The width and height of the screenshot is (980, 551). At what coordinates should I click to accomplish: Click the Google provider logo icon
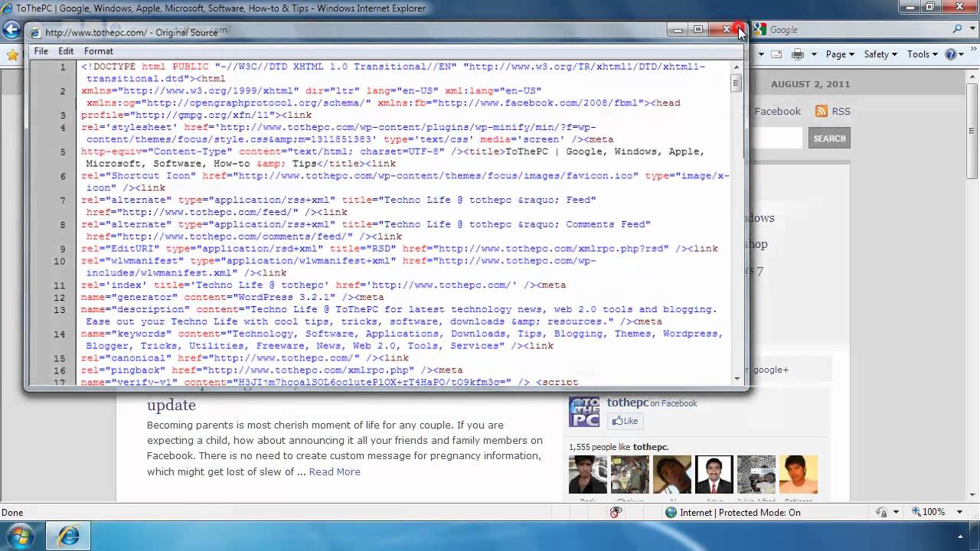[760, 29]
